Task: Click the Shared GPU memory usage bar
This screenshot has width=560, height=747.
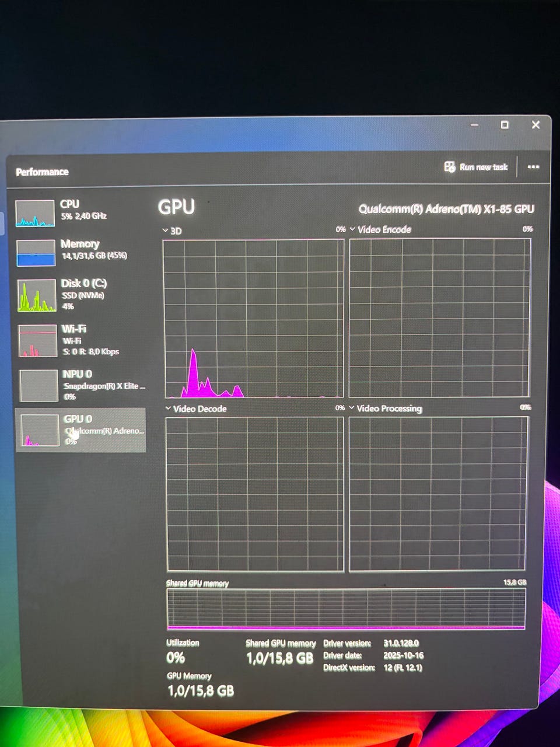Action: pyautogui.click(x=346, y=609)
